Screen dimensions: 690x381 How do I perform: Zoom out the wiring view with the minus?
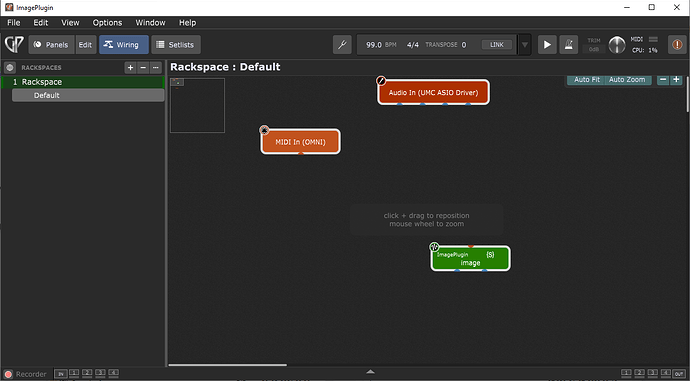[x=663, y=80]
